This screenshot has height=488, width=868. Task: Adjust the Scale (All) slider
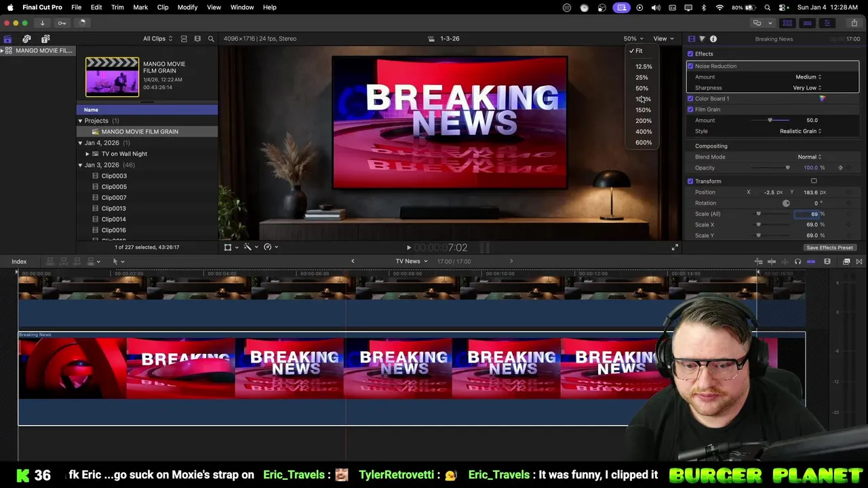tap(770, 213)
